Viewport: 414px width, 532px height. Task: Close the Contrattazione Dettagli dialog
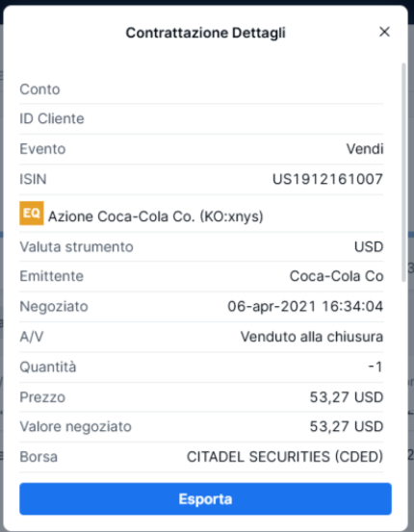(384, 32)
